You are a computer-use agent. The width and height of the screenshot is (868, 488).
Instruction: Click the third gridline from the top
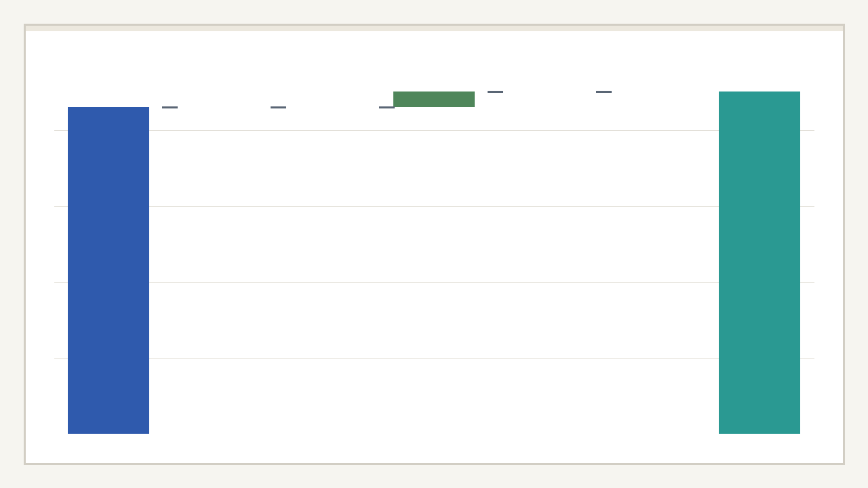[434, 282]
